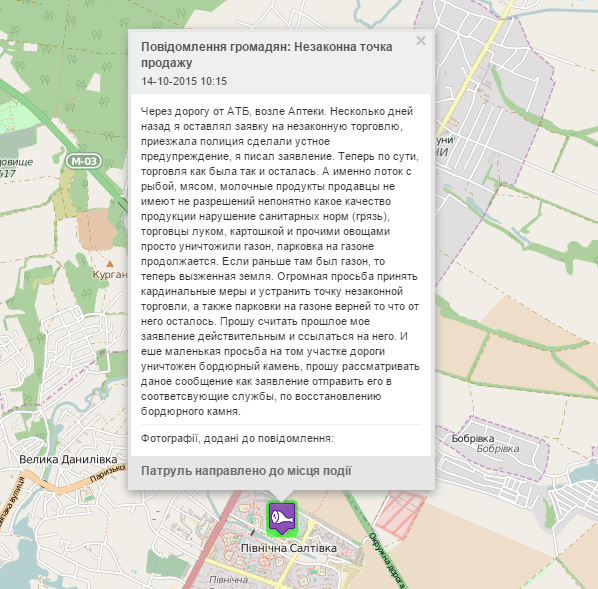
Task: Click the Бобрівка village label
Action: click(x=473, y=439)
